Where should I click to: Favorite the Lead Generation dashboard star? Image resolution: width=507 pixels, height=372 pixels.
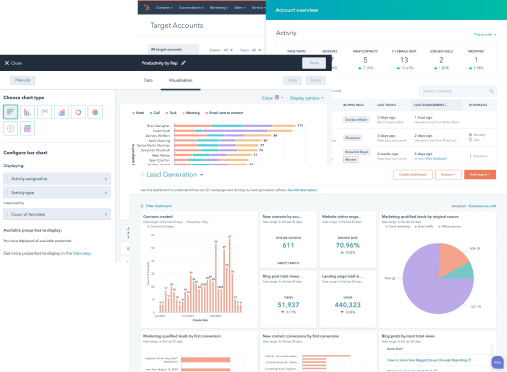click(142, 174)
